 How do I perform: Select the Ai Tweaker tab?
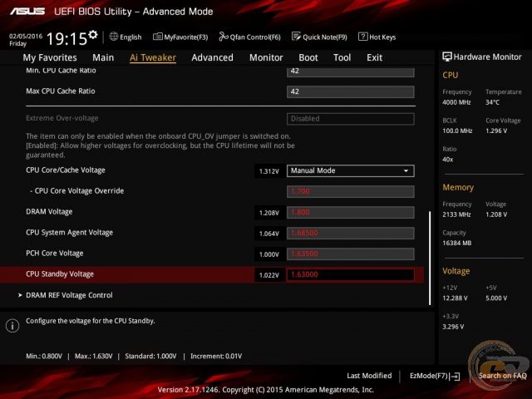[153, 57]
